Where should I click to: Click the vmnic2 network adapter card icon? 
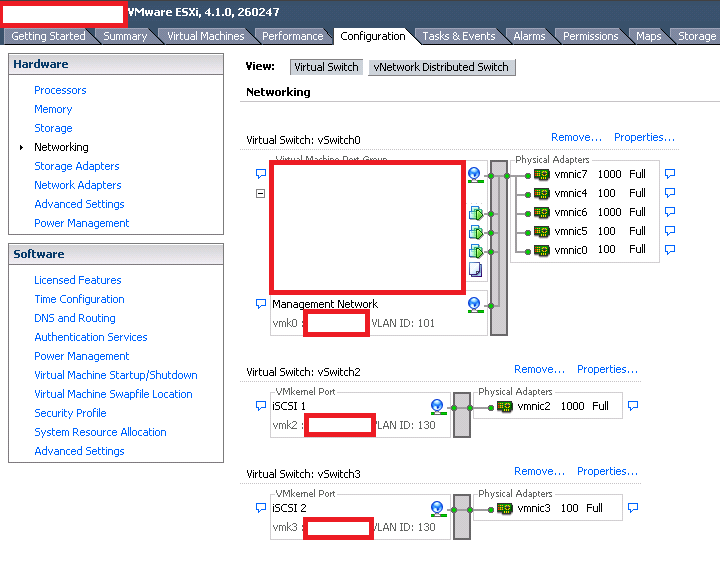tap(505, 406)
